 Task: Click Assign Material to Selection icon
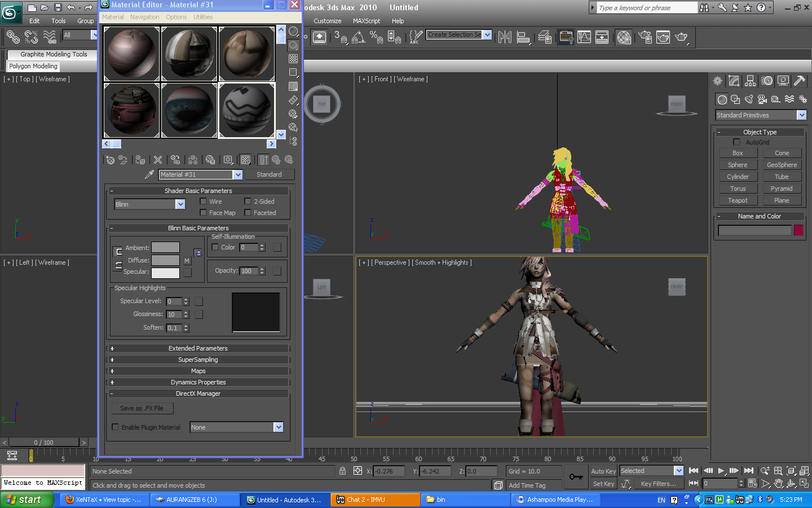click(x=140, y=160)
